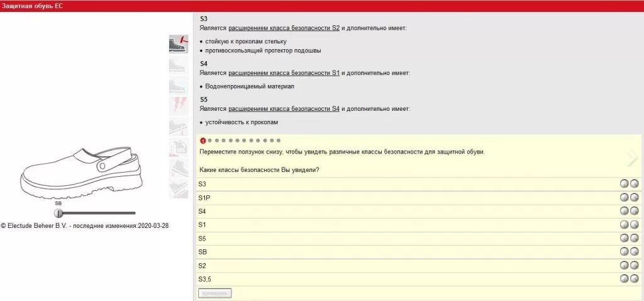
Task: Select the antistatic lightning bolts icon
Action: (x=179, y=106)
